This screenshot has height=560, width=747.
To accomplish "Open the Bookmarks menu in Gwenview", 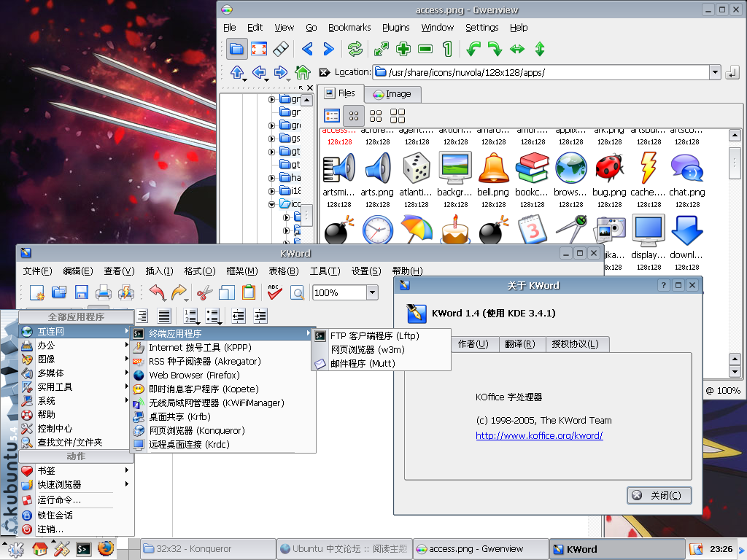I will click(349, 28).
